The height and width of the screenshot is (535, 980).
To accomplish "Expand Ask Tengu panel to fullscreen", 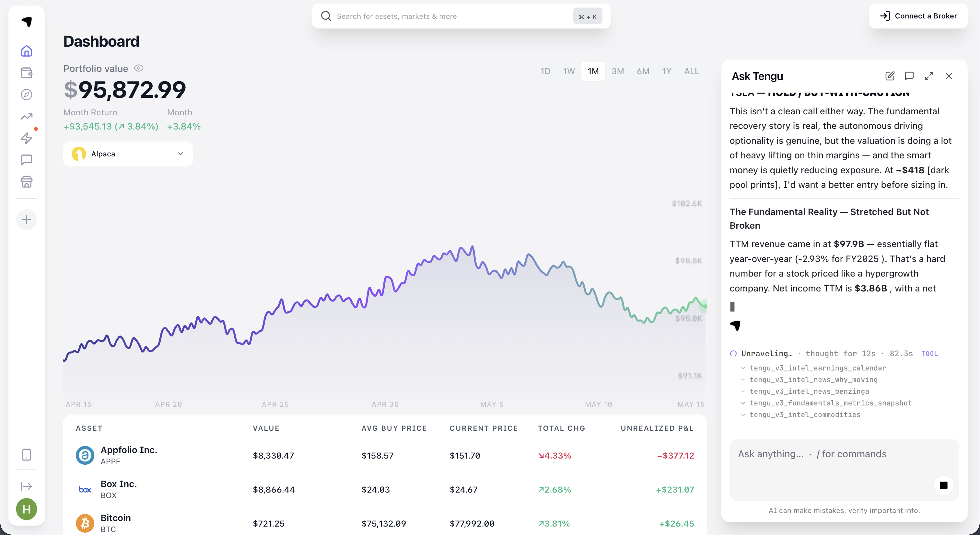I will [929, 76].
